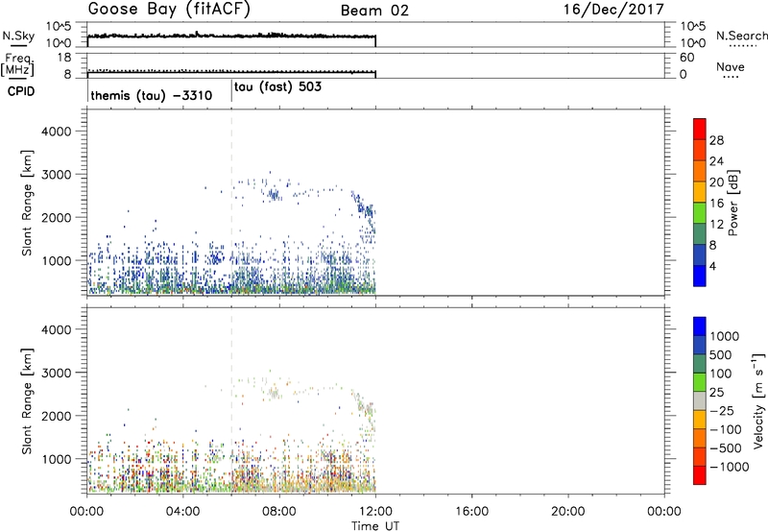Click the '20:00' time tick label
Screen dimensions: 768x532
tap(568, 512)
